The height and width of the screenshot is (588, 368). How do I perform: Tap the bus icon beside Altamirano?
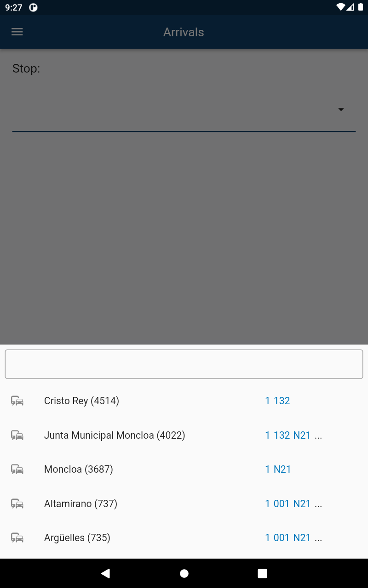click(x=17, y=504)
